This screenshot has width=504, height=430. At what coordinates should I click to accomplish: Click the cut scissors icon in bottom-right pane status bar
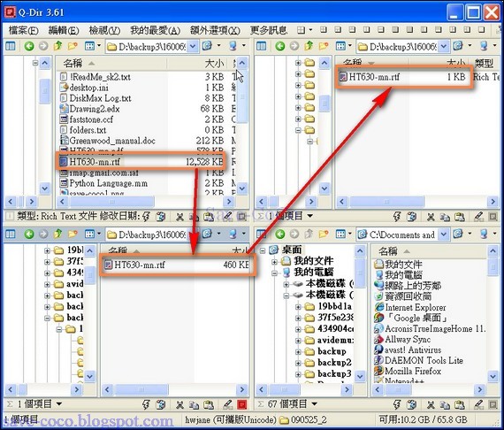[431, 404]
